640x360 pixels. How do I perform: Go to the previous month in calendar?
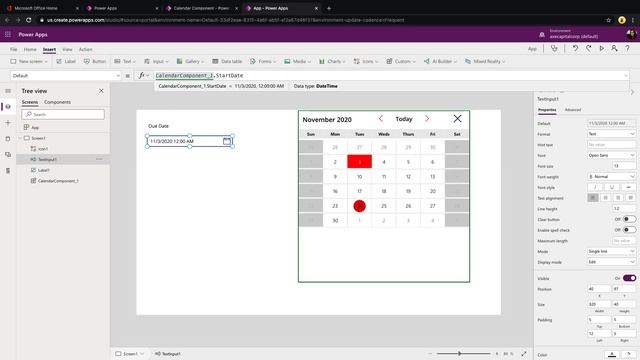[380, 119]
